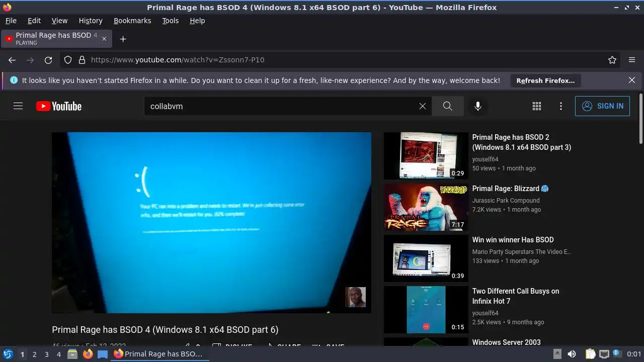The height and width of the screenshot is (362, 644).
Task: Open the History menu
Action: coord(91,21)
